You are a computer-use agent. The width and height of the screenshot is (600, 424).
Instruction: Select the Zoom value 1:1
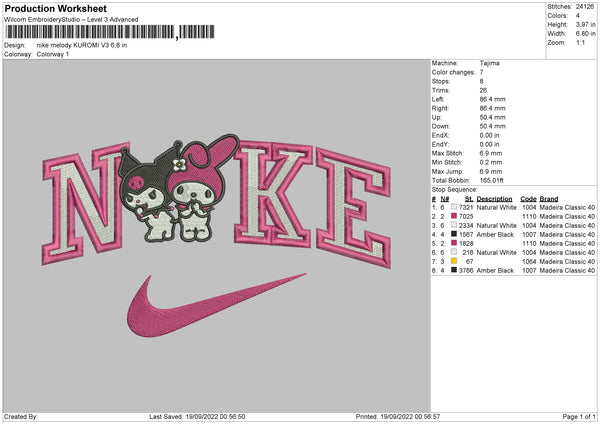coord(580,42)
